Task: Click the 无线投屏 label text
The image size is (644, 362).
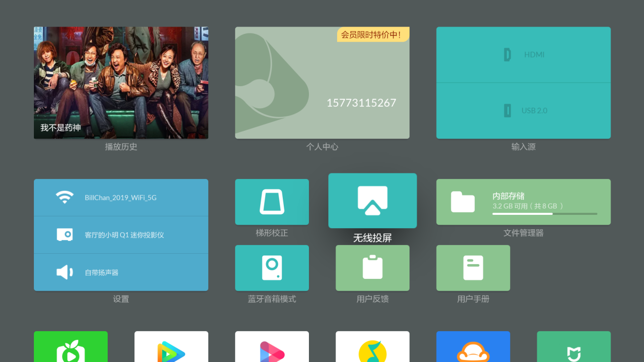Action: tap(373, 238)
